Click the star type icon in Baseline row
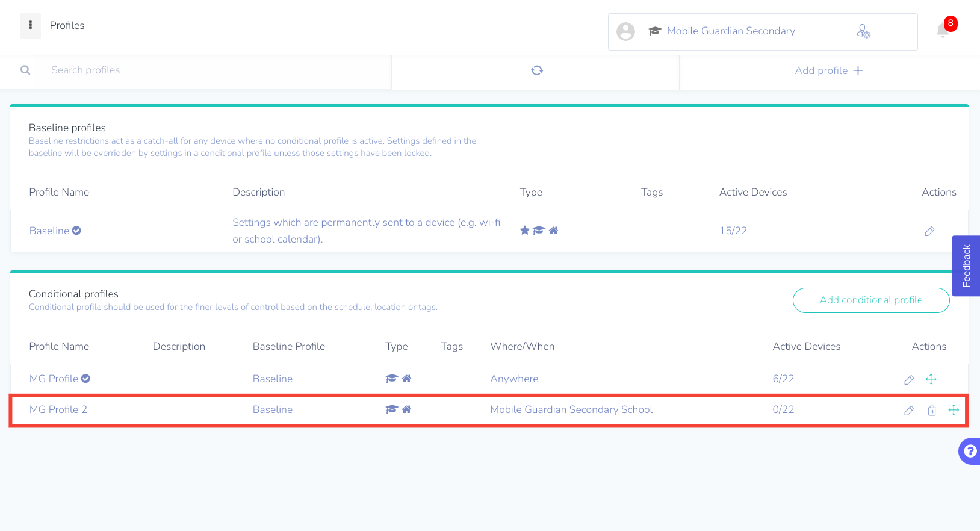 (525, 231)
